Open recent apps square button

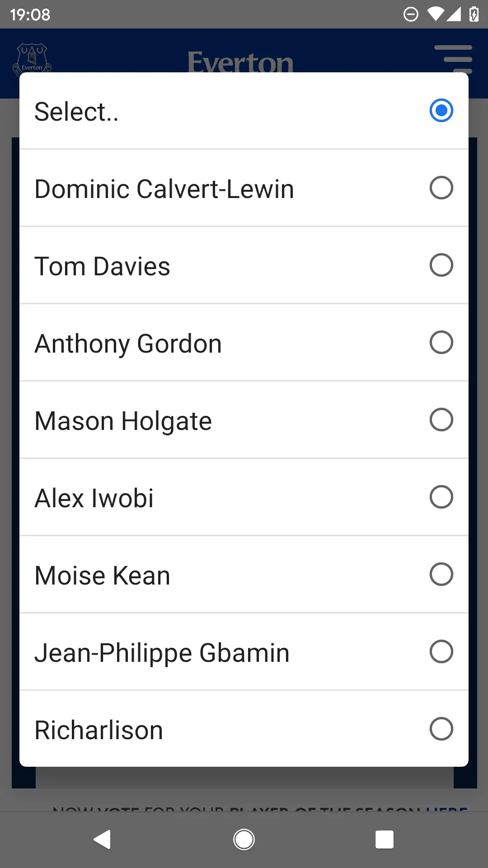(x=384, y=840)
